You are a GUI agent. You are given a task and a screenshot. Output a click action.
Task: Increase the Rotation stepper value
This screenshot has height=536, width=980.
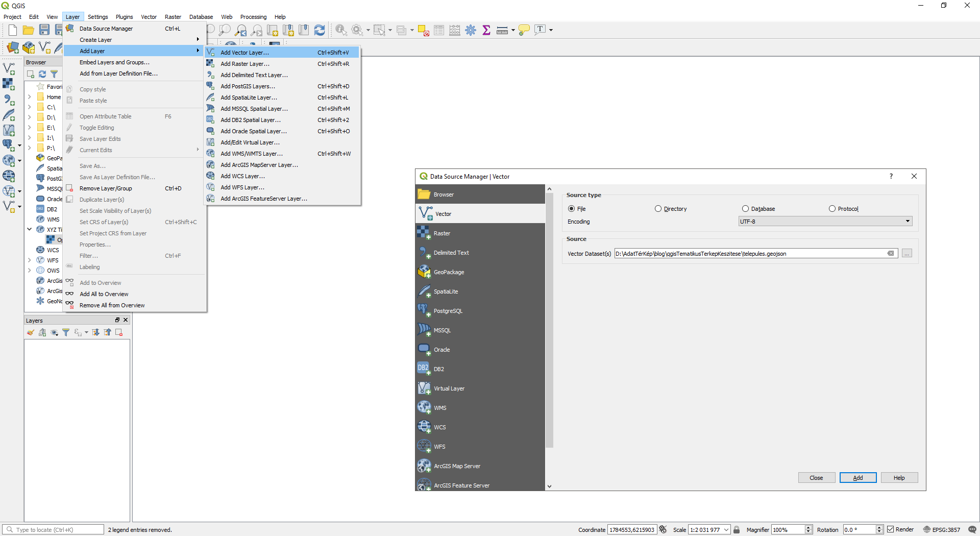tap(879, 527)
